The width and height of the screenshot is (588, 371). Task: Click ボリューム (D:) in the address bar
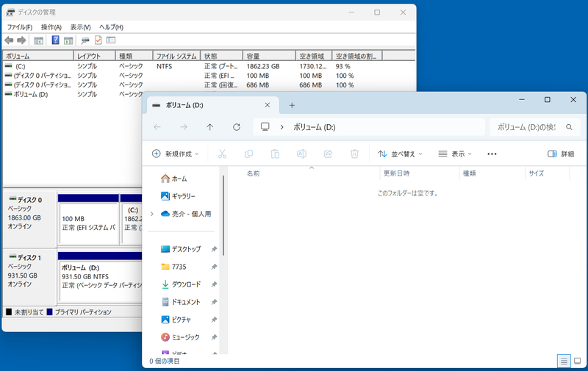315,127
